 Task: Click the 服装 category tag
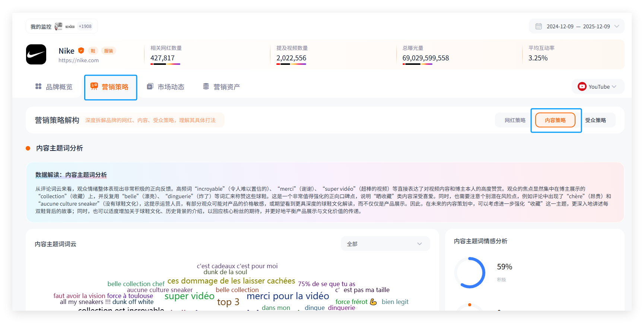tap(108, 51)
